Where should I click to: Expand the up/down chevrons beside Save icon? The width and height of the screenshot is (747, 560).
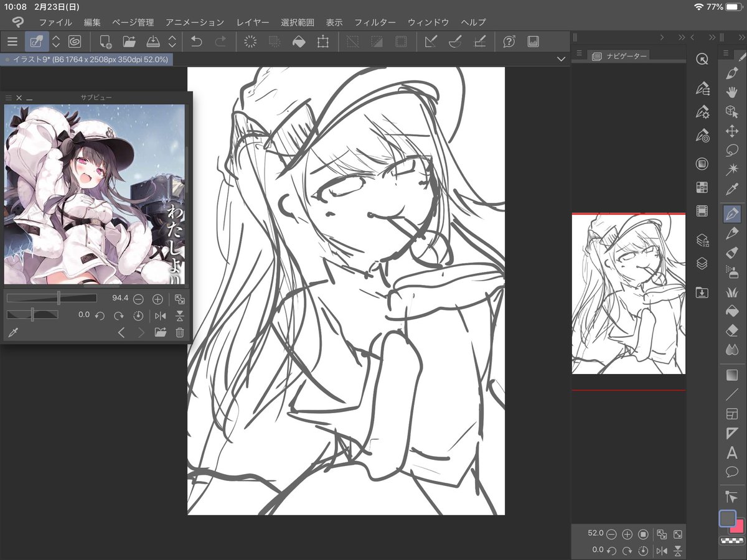(172, 42)
